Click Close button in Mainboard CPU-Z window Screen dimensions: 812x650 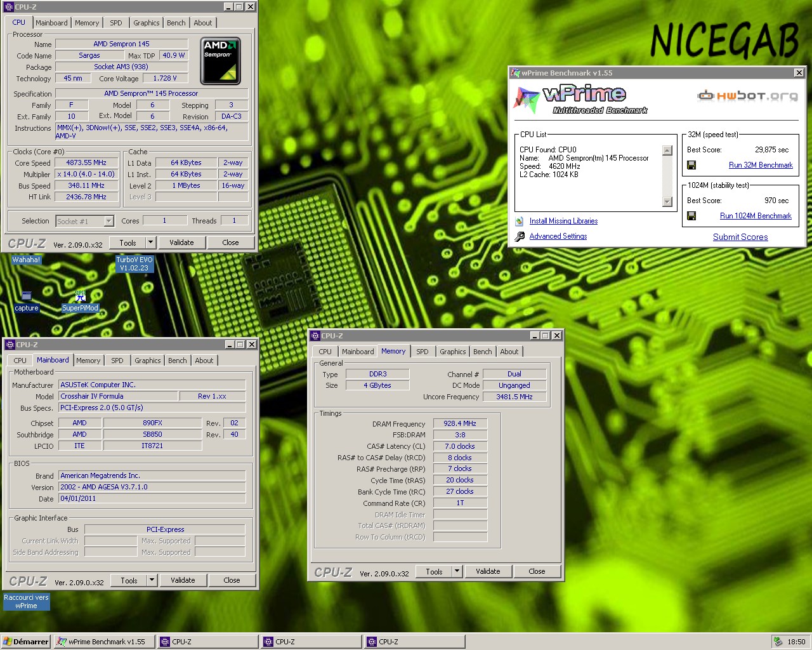(232, 580)
